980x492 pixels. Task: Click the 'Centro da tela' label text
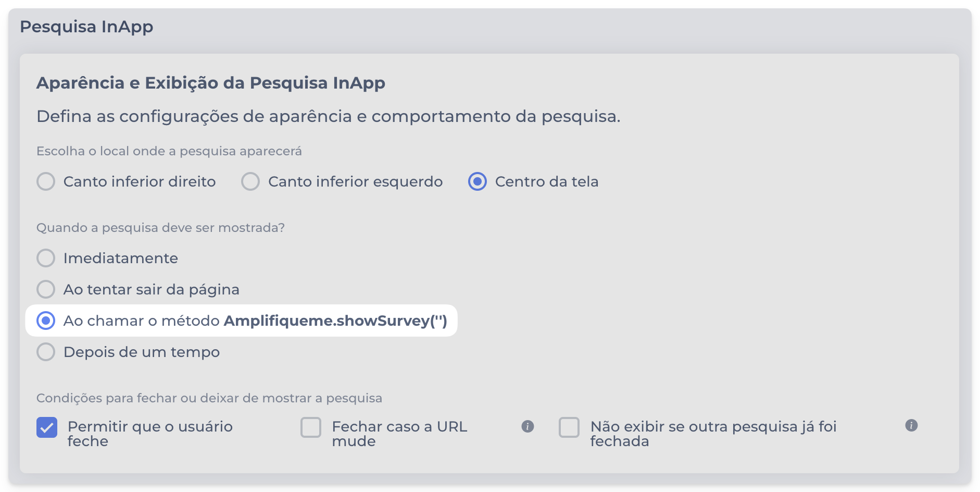(x=546, y=181)
